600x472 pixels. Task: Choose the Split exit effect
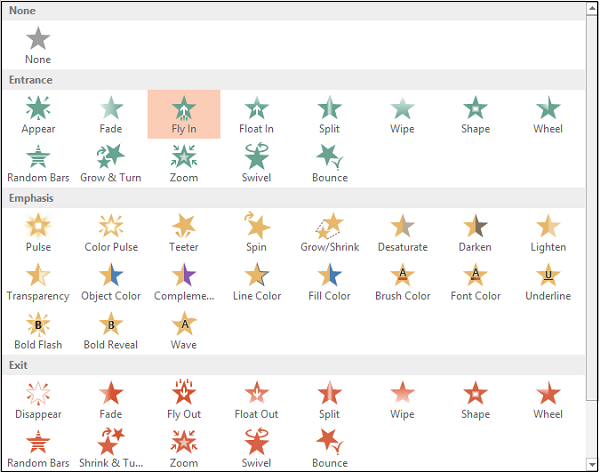pos(329,400)
